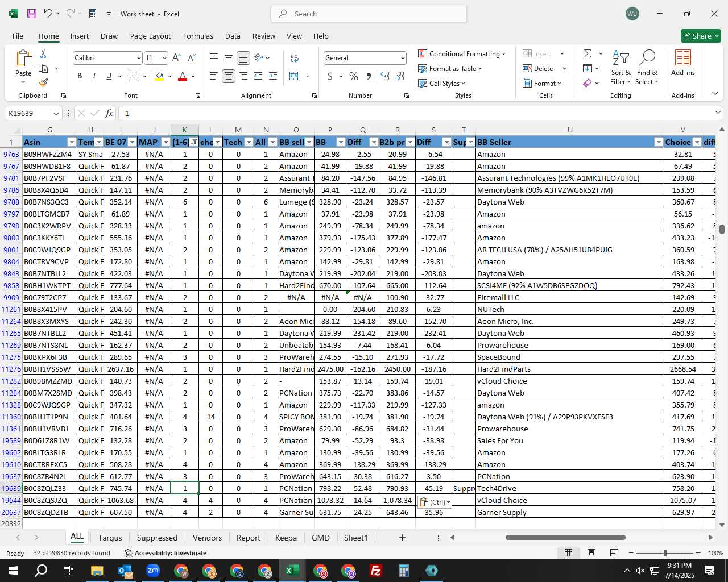Image resolution: width=728 pixels, height=582 pixels.
Task: Undo the last action
Action: tap(48, 14)
